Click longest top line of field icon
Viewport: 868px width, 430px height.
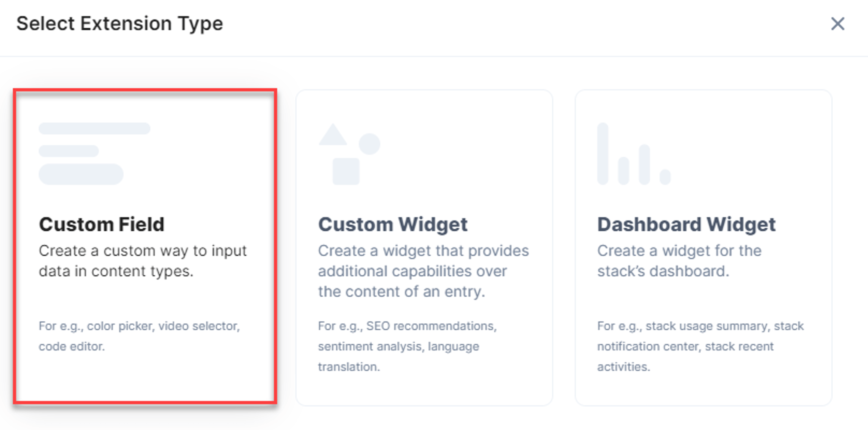click(x=94, y=129)
